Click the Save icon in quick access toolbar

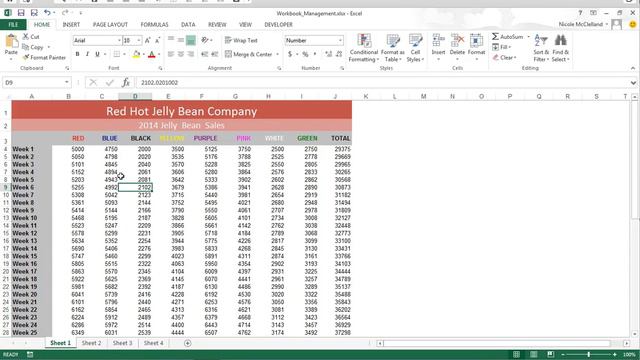[x=21, y=13]
